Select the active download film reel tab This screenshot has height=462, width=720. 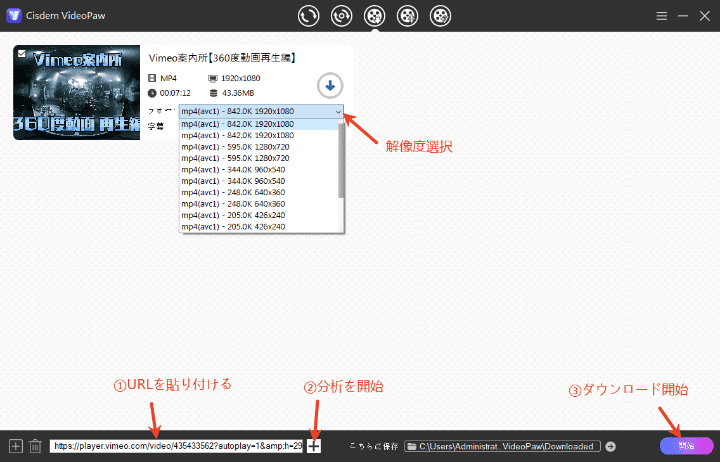(x=375, y=16)
